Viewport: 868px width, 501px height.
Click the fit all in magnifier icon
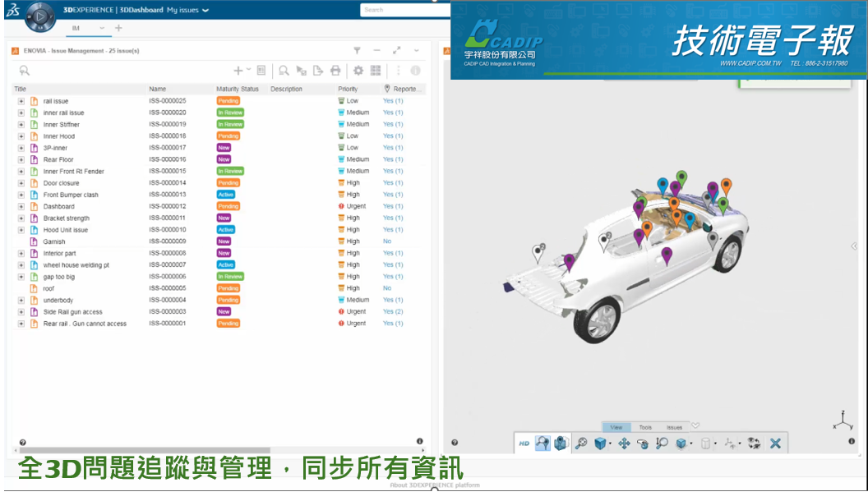coord(580,443)
